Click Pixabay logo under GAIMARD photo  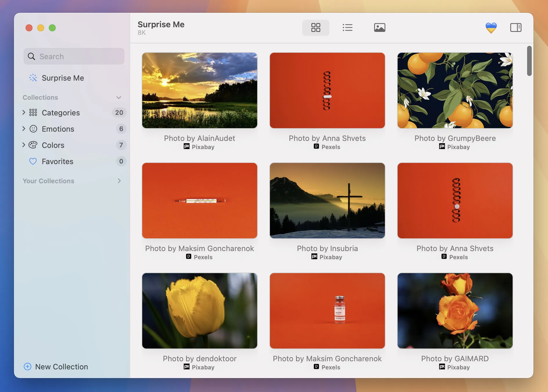[442, 367]
